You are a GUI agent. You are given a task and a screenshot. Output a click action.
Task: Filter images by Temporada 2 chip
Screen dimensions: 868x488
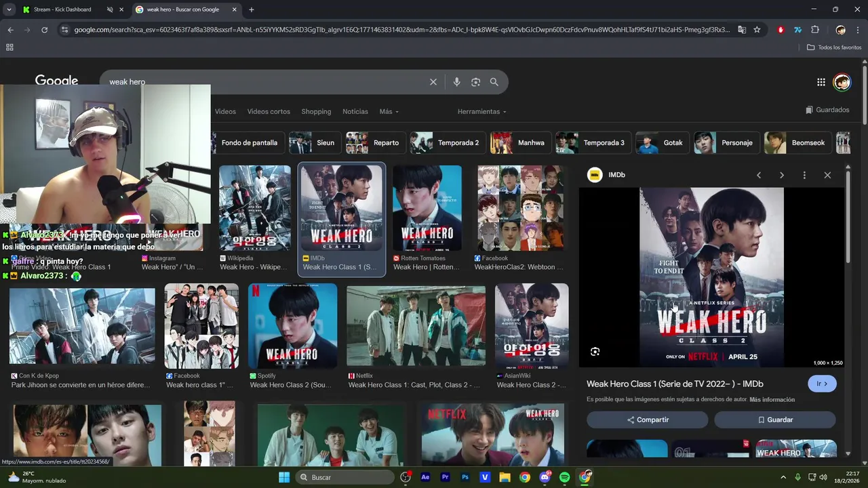(448, 143)
